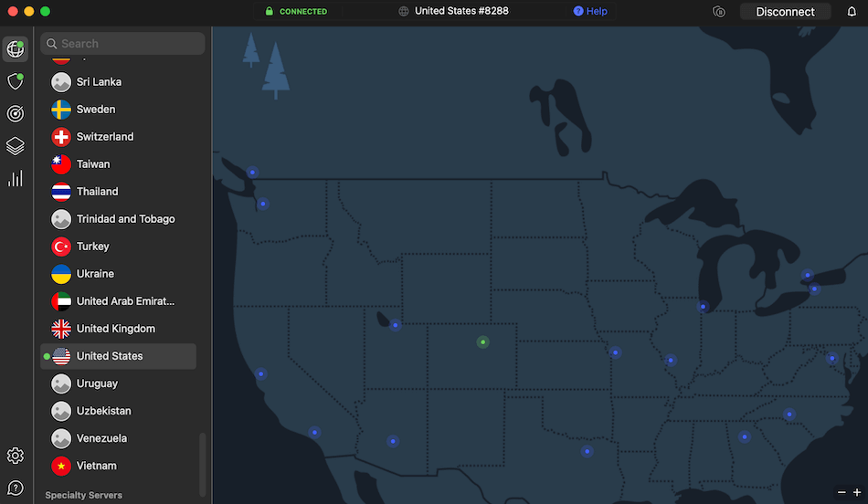Select the server dot in Canada above Washington state

(252, 172)
